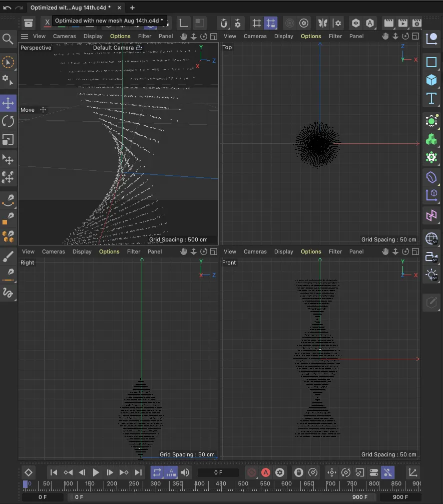Viewport: 443px width, 504px height.
Task: Click the Symmetry butterfly icon
Action: 322,23
